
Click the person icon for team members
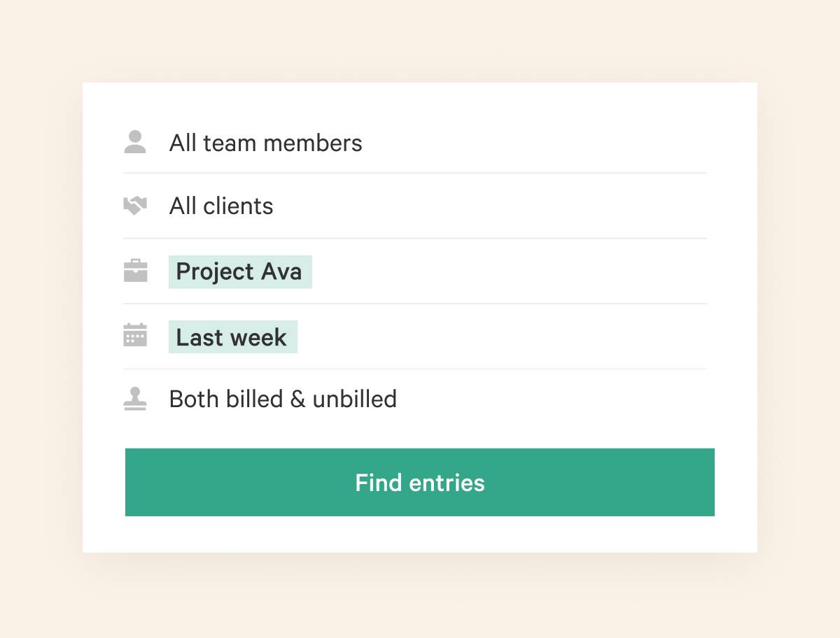point(135,142)
